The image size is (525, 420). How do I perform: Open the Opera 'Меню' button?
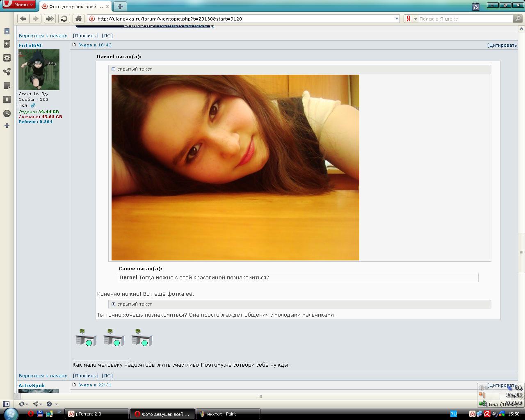coord(19,5)
